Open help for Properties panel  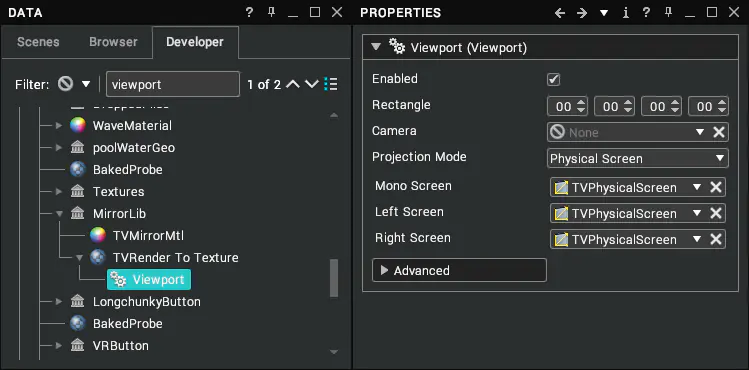click(646, 12)
